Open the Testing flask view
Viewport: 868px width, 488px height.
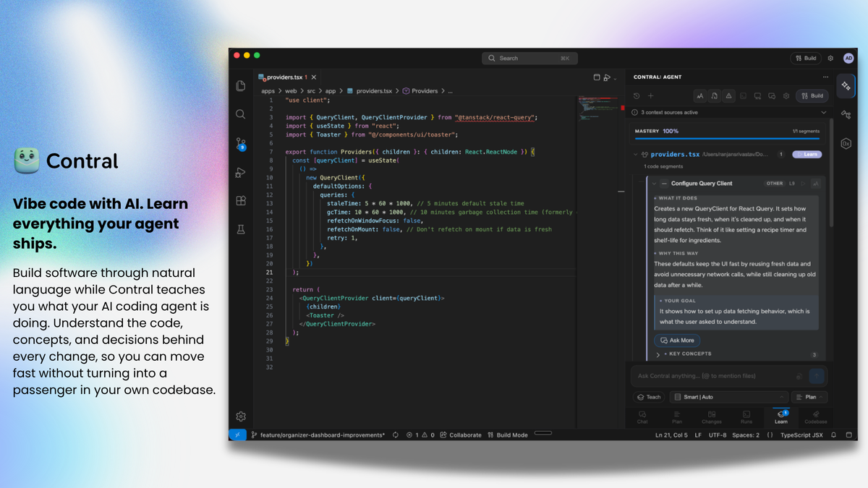coord(241,229)
